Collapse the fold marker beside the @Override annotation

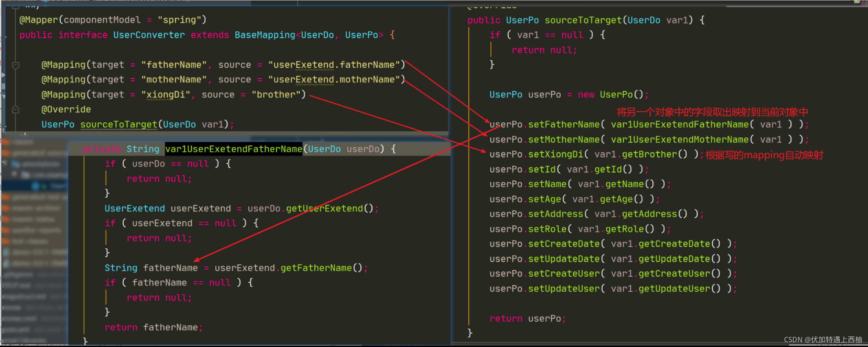[x=15, y=110]
